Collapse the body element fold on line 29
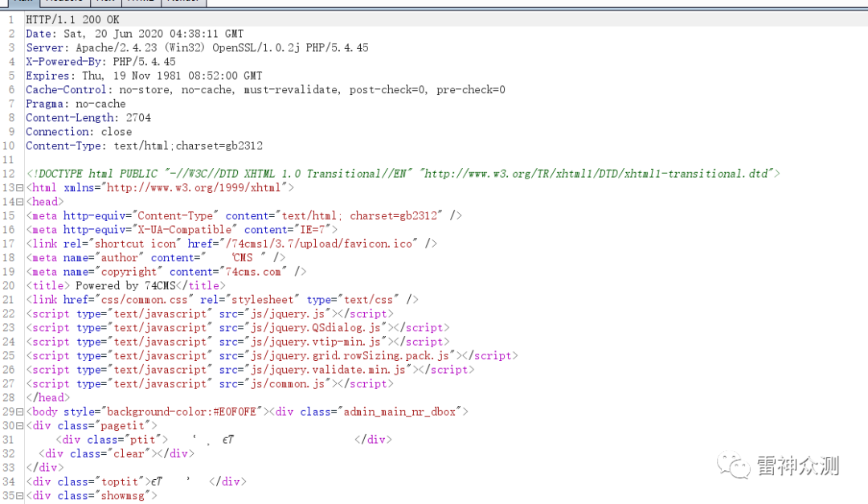This screenshot has width=868, height=504. click(20, 412)
